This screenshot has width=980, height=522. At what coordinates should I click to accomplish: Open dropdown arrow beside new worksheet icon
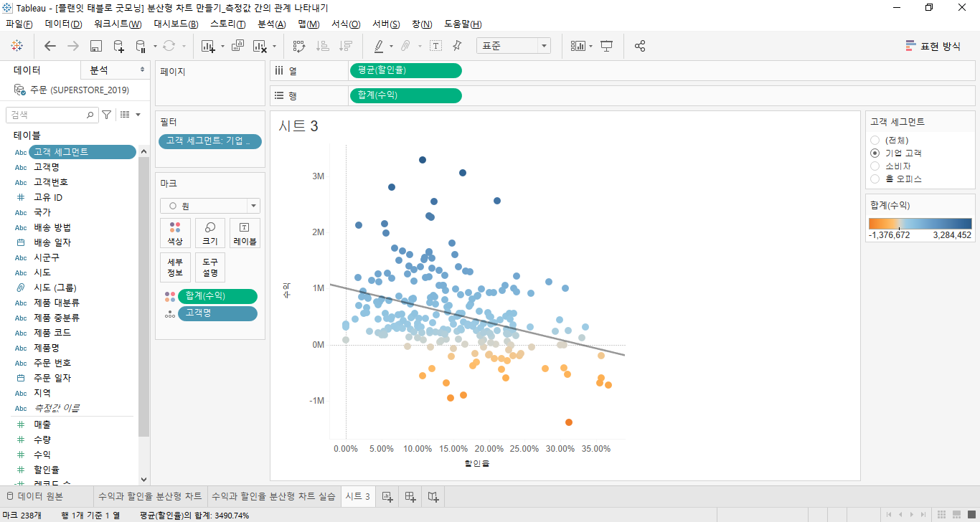222,46
